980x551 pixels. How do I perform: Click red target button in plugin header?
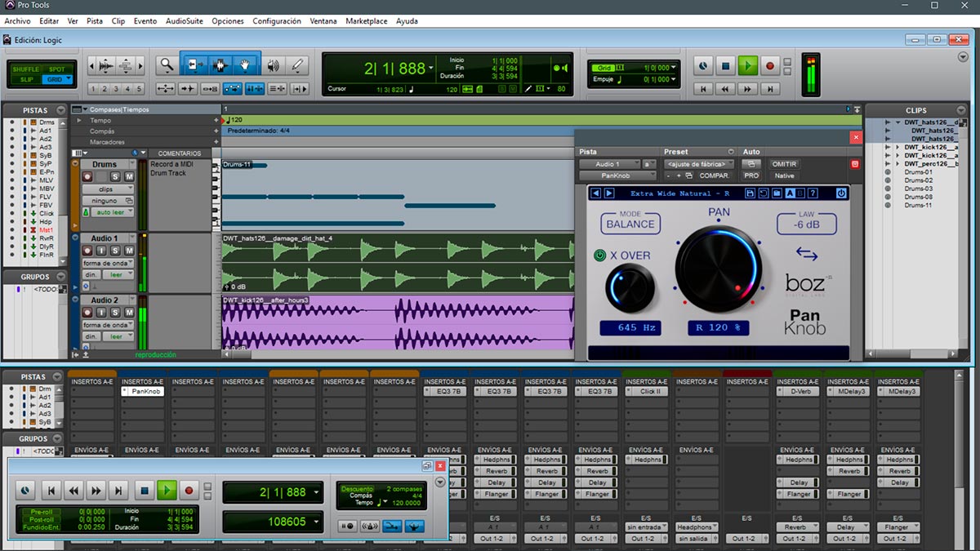pyautogui.click(x=855, y=164)
